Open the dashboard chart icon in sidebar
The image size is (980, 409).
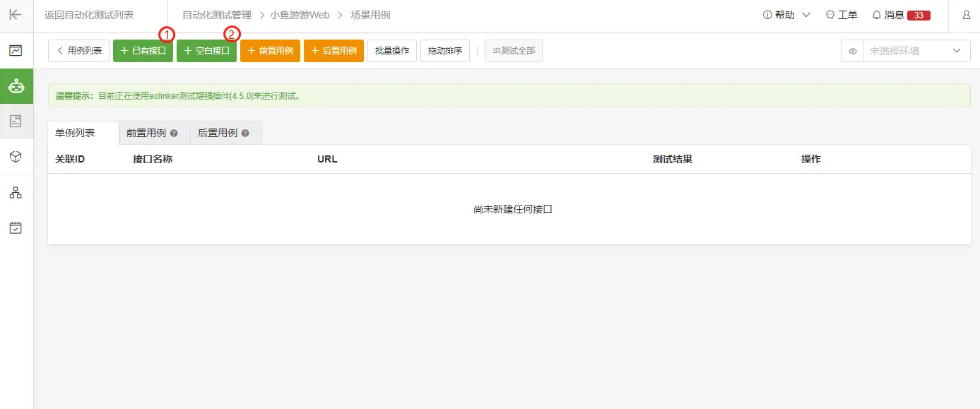click(x=16, y=51)
